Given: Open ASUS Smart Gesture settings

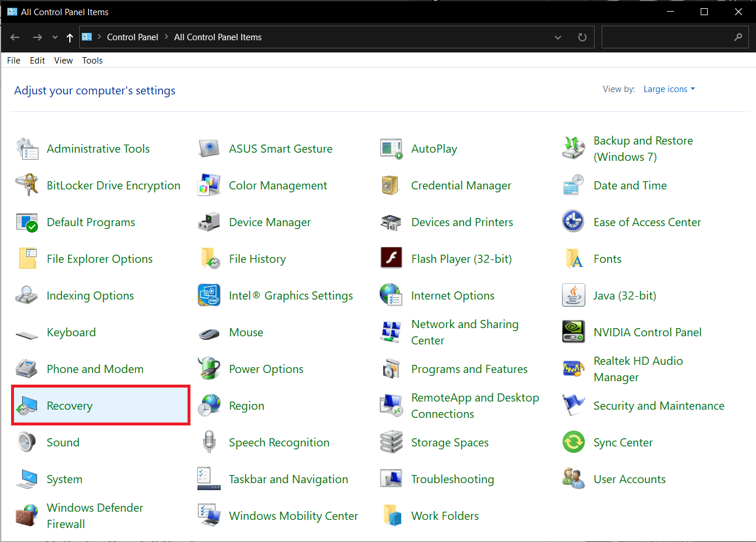Looking at the screenshot, I should pos(281,149).
